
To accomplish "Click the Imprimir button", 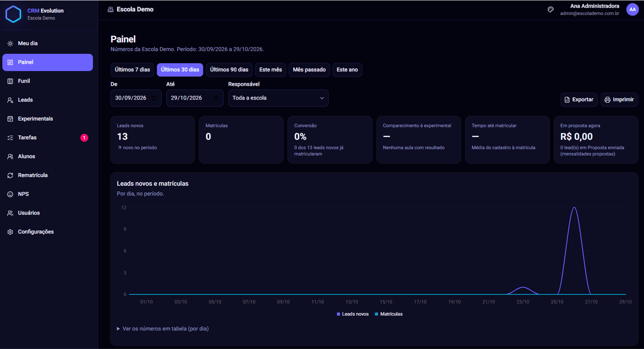I will click(x=619, y=100).
